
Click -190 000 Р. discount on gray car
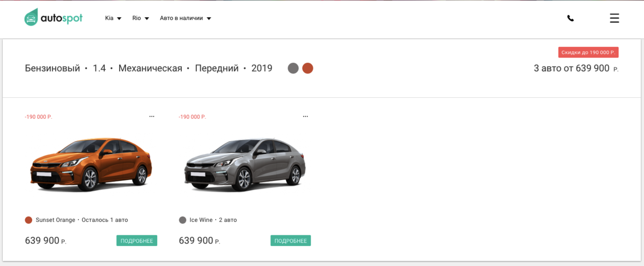193,117
